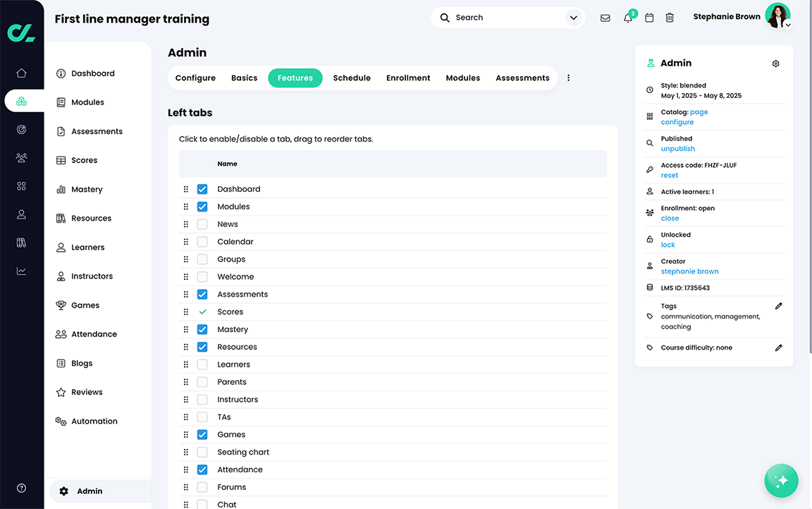This screenshot has width=812, height=509.
Task: Open the Assessments tab in Admin
Action: tap(522, 78)
